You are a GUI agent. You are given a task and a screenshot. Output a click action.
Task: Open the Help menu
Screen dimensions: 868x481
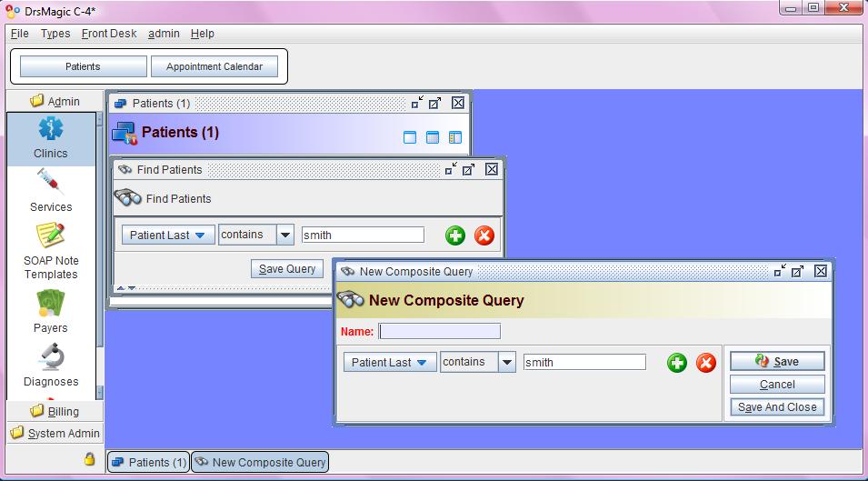[x=203, y=34]
